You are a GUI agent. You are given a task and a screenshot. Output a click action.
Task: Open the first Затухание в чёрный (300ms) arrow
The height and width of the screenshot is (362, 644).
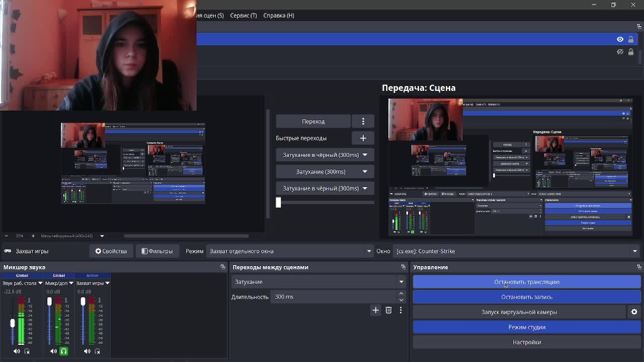[x=365, y=155]
